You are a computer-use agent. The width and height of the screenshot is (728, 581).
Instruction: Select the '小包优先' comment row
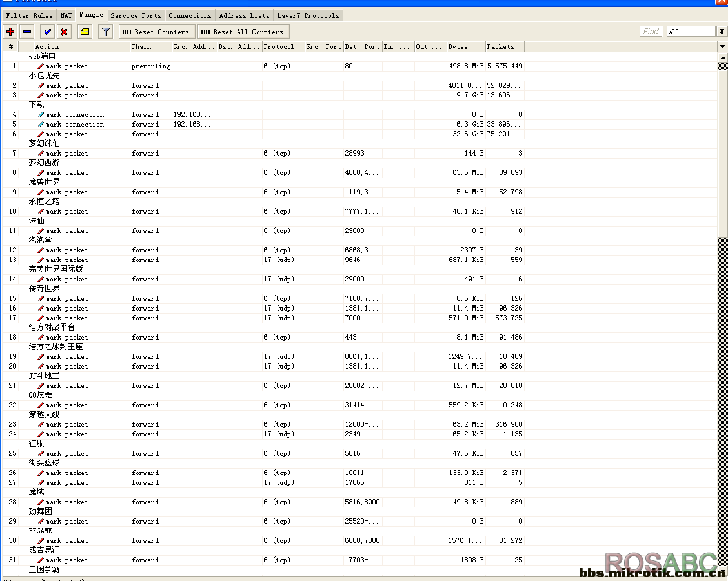pos(360,76)
